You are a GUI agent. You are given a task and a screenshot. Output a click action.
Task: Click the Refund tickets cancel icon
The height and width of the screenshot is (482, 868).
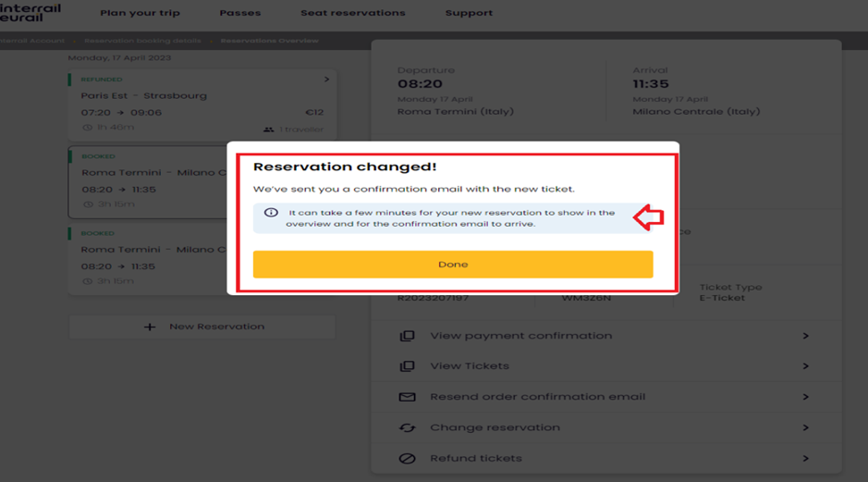[x=408, y=459]
